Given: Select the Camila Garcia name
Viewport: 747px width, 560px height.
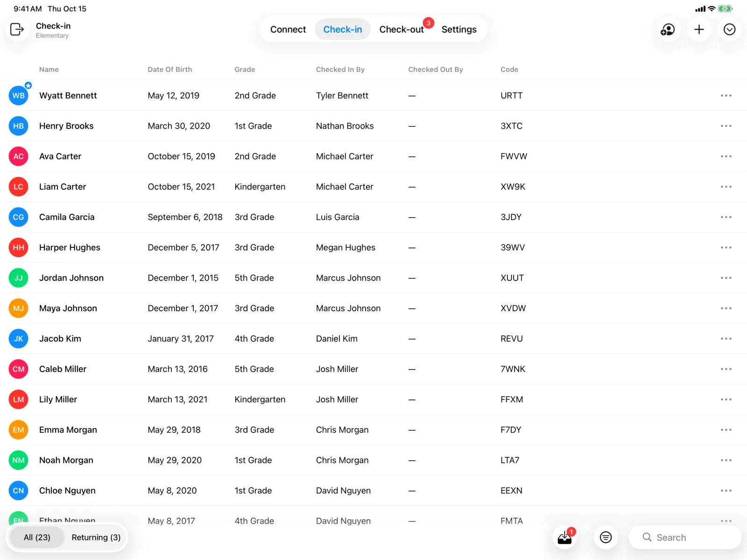Looking at the screenshot, I should click(67, 217).
